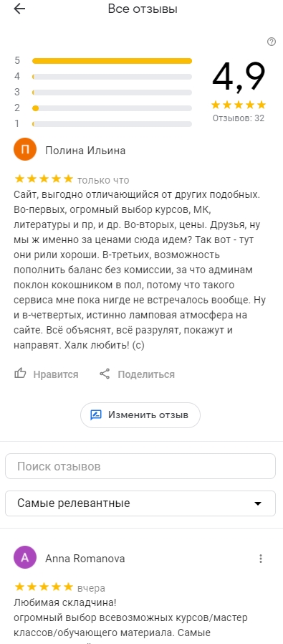Click the edit icon in Изменить отзыв
Image resolution: width=283 pixels, height=644 pixels.
(95, 415)
